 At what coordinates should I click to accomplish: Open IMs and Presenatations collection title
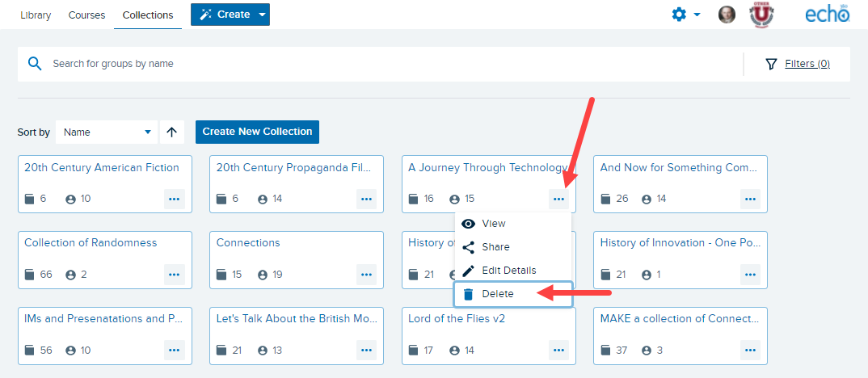click(x=103, y=319)
